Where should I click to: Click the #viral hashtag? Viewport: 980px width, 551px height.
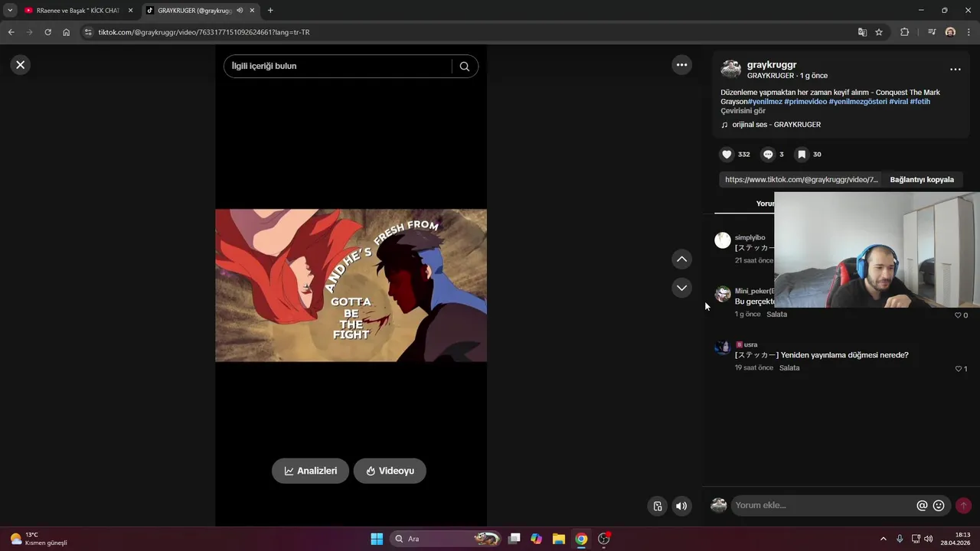tap(899, 102)
